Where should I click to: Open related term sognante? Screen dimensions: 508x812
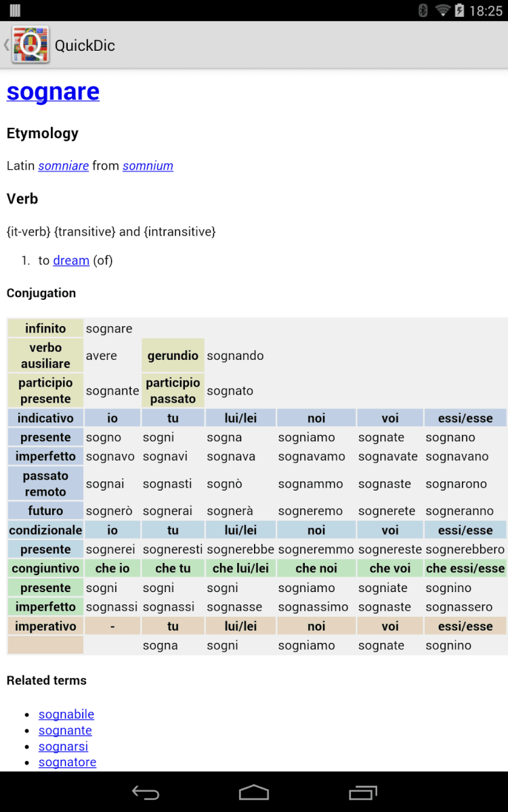(x=65, y=731)
